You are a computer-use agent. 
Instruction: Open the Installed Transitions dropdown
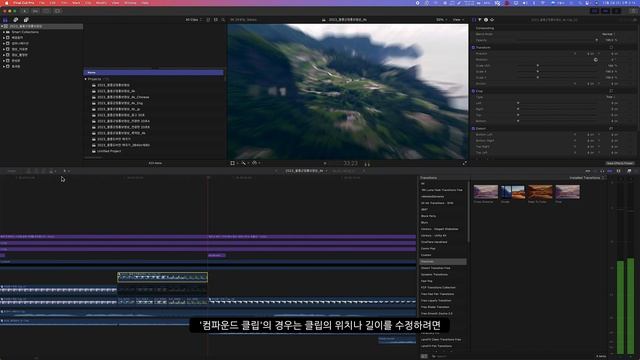point(587,178)
